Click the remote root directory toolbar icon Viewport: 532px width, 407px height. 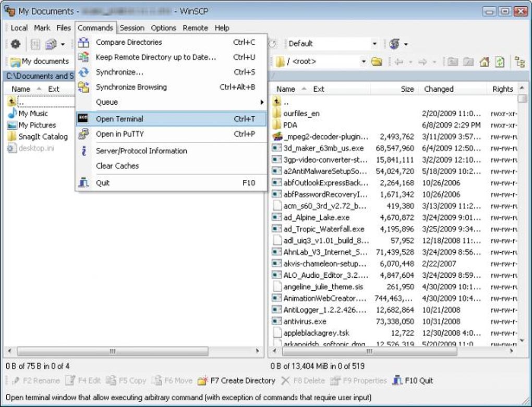click(x=468, y=61)
